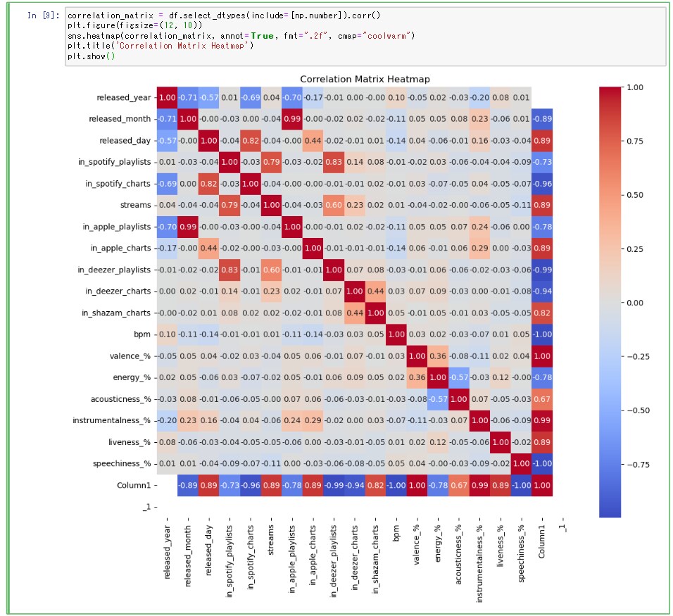Click the −0.25 colorbar tick label
This screenshot has width=673, height=616.
point(638,356)
